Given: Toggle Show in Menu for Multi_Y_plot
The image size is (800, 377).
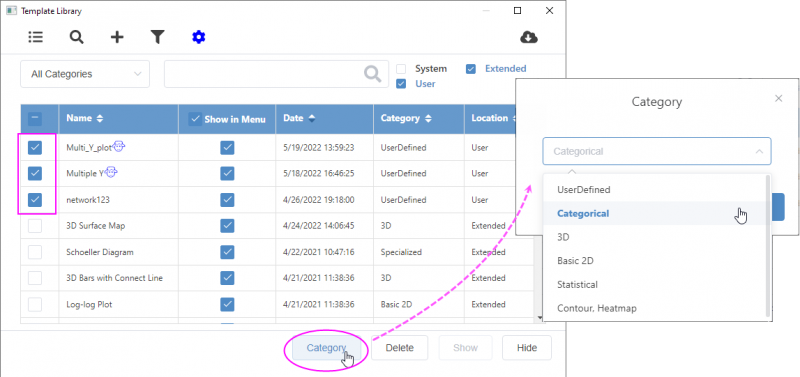Looking at the screenshot, I should pyautogui.click(x=227, y=148).
